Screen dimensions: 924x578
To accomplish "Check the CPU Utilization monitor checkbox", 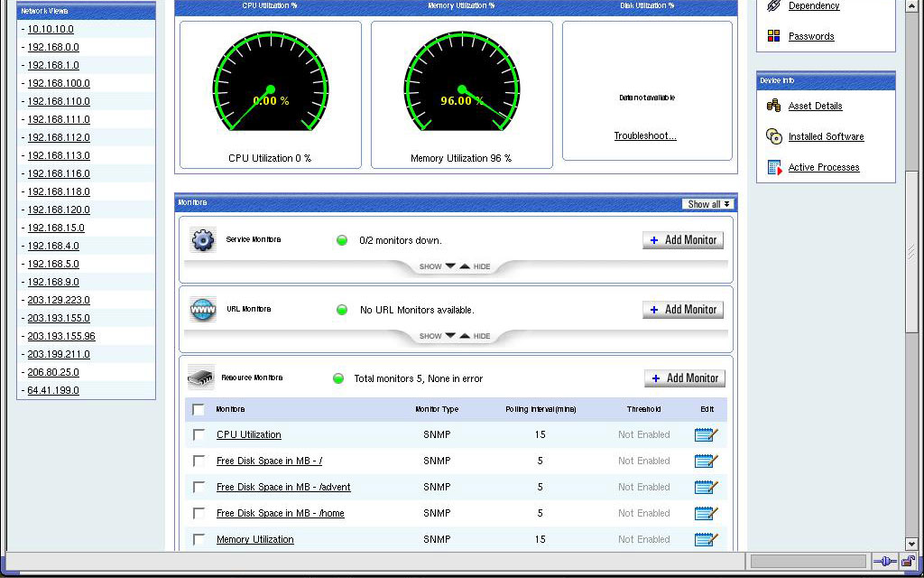I will (199, 435).
